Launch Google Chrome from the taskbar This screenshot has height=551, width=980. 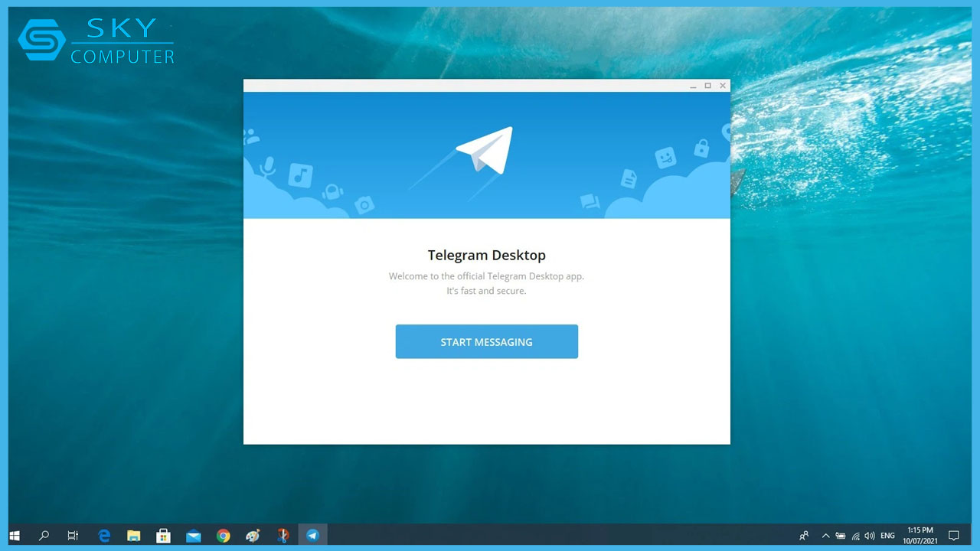[223, 536]
